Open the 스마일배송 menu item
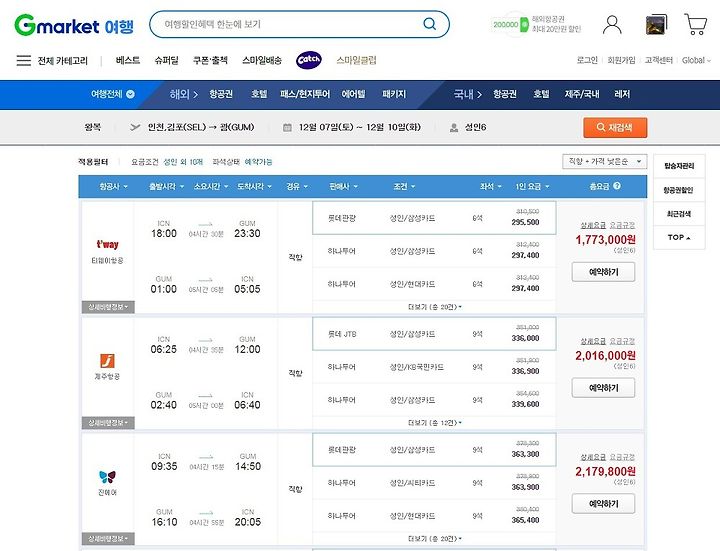The width and height of the screenshot is (720, 551). [x=262, y=60]
